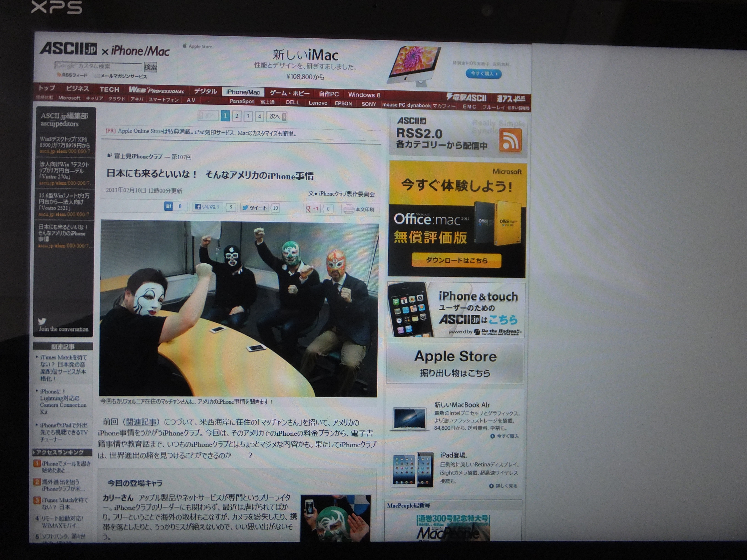This screenshot has width=747, height=560.
Task: Click the Google +1 button
Action: coord(313,209)
